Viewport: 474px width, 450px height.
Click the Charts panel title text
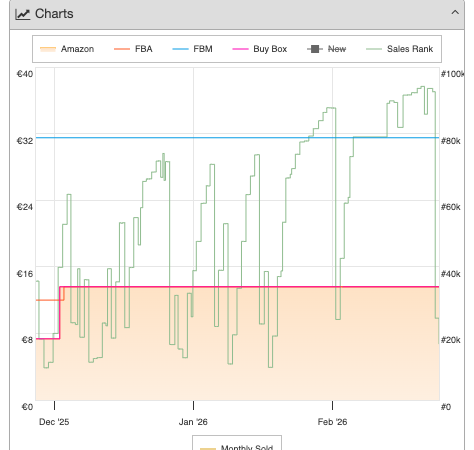pyautogui.click(x=54, y=14)
